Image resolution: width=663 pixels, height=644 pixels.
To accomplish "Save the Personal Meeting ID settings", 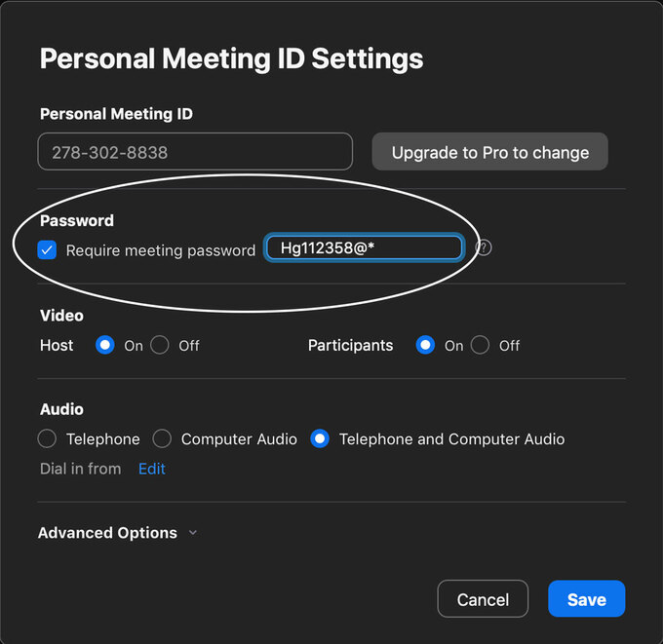I will [587, 599].
